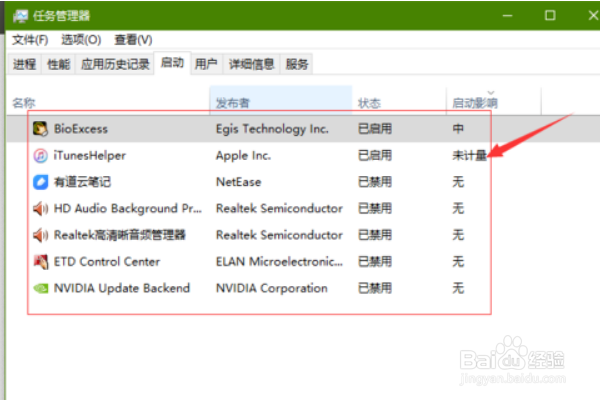Screen dimensions: 600x400
Task: Click publisher Egis Technology Inc.
Action: [x=272, y=129]
